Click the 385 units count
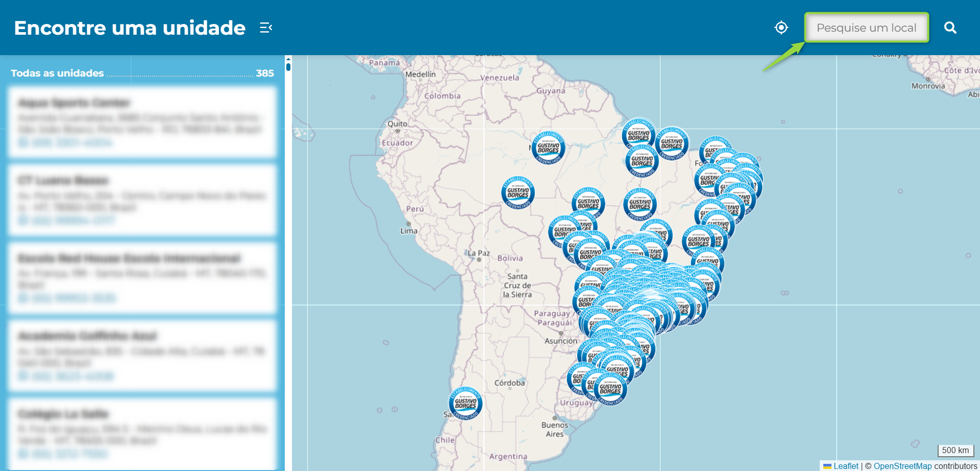 pyautogui.click(x=265, y=73)
